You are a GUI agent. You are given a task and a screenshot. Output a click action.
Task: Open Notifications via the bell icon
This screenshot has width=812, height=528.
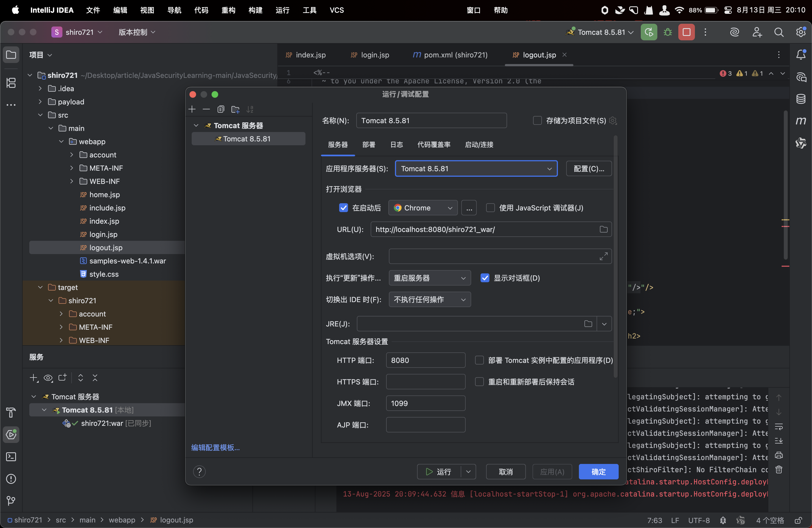coord(801,55)
